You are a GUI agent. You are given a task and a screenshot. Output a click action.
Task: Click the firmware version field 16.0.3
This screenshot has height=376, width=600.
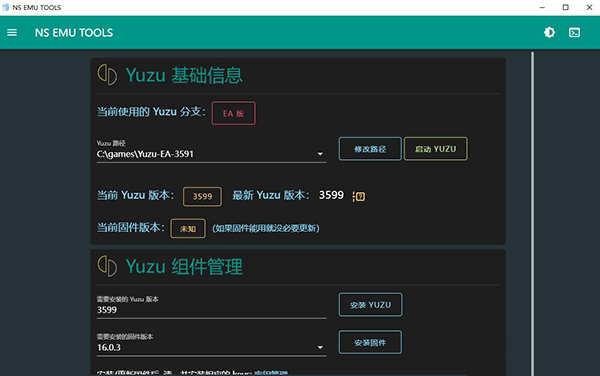tap(211, 344)
